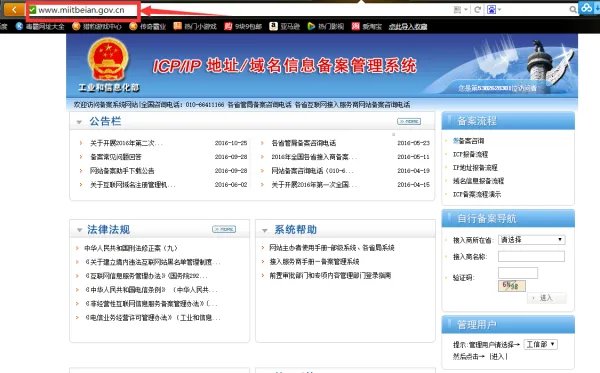Open 《中华人民共和国电信条例》 link
600x373 pixels.
point(151,290)
